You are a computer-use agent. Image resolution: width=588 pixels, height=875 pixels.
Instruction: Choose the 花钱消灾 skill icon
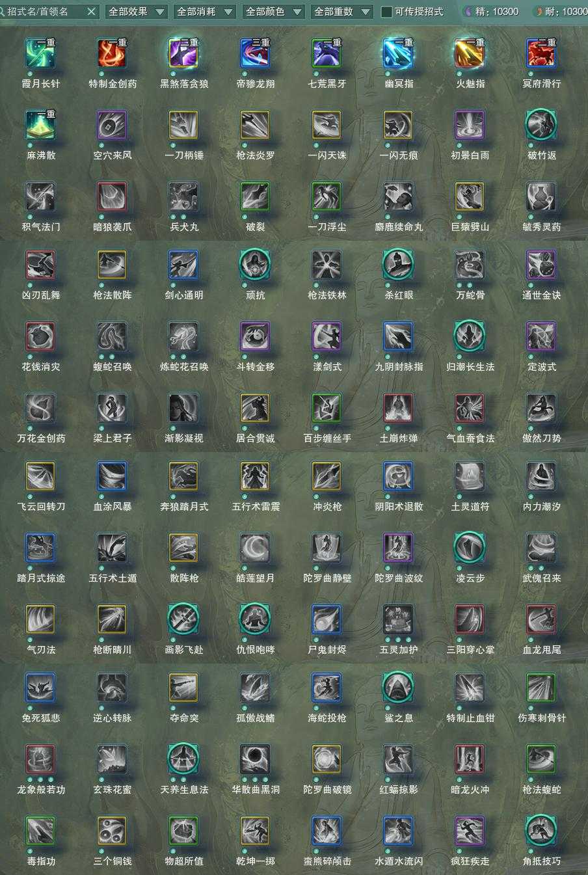40,336
